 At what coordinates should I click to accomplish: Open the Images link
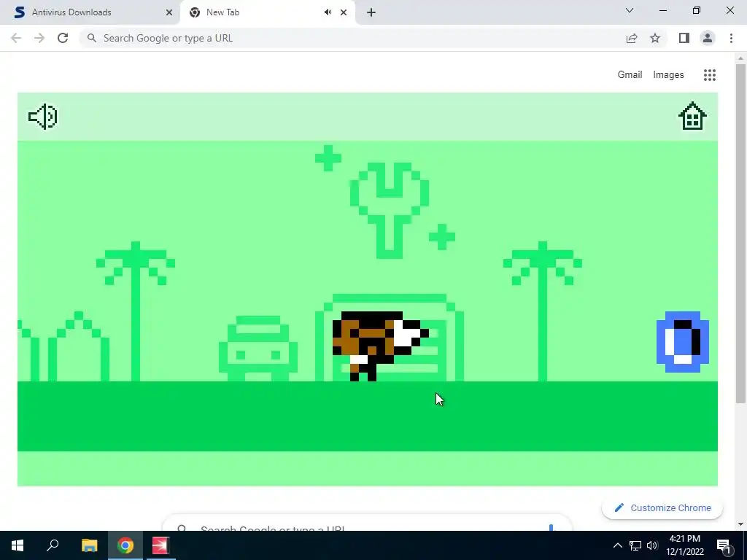coord(668,75)
